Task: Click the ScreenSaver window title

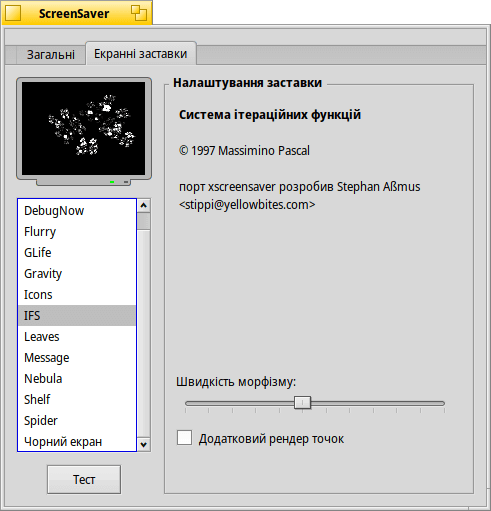Action: coord(74,14)
